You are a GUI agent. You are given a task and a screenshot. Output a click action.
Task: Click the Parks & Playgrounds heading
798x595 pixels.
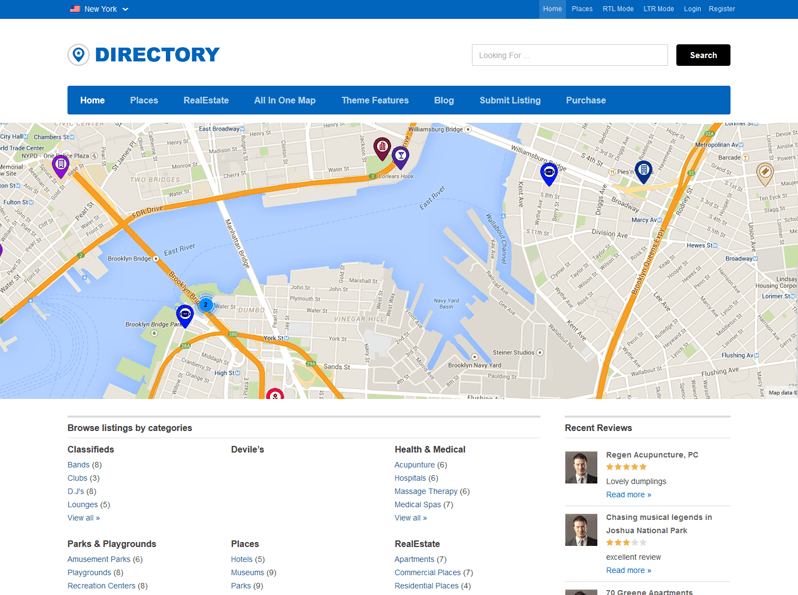pyautogui.click(x=111, y=544)
